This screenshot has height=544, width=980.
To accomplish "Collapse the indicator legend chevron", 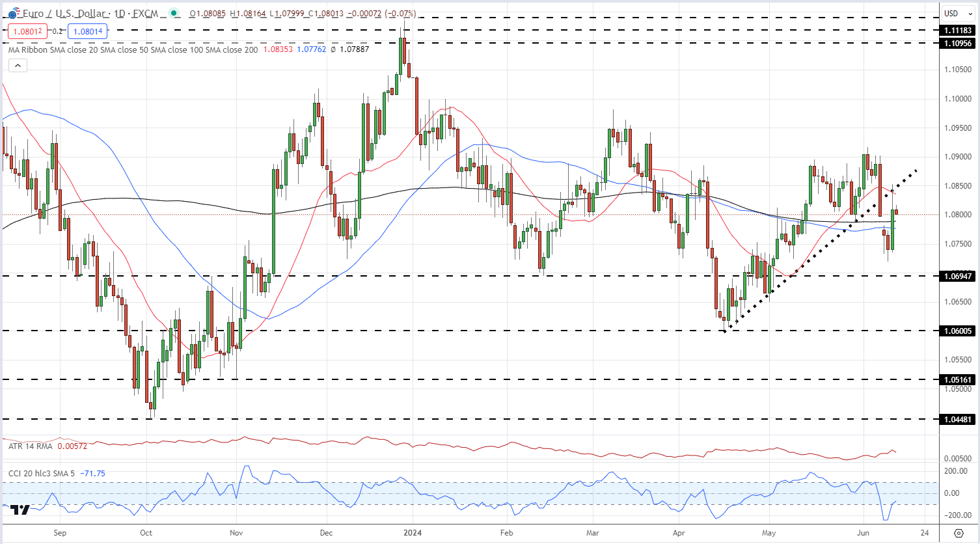I will [18, 65].
